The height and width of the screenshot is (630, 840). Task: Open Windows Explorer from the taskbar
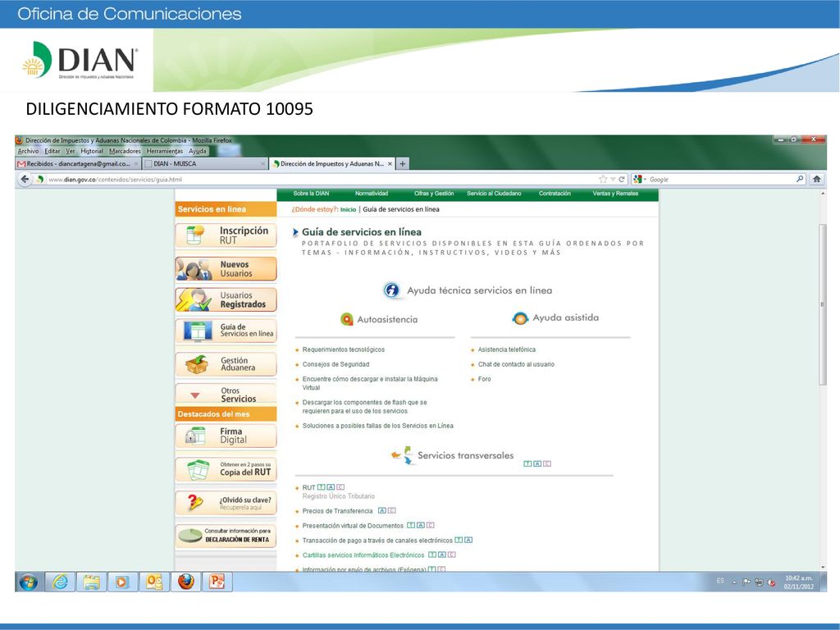click(91, 582)
